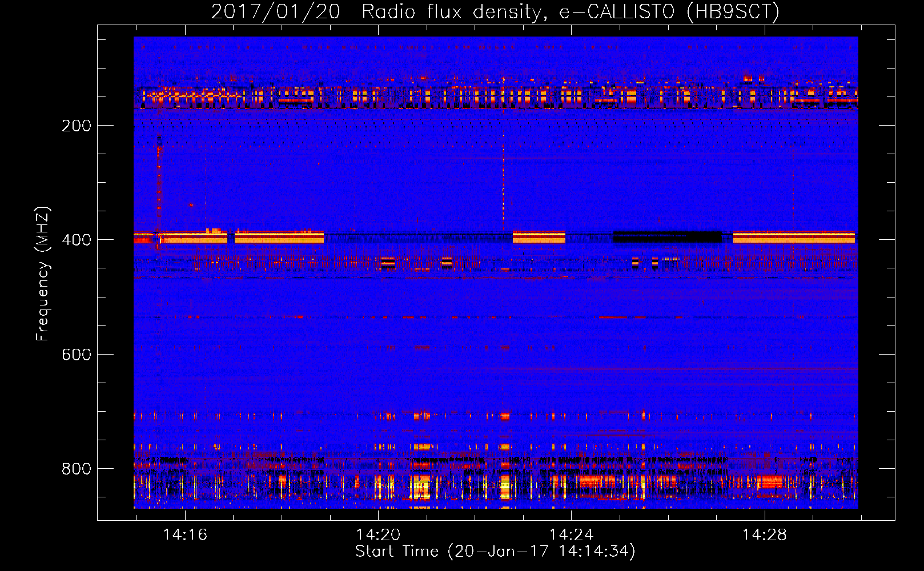Viewport: 924px width, 571px height.
Task: Click the 800 frequency tick label
Action: pos(77,469)
